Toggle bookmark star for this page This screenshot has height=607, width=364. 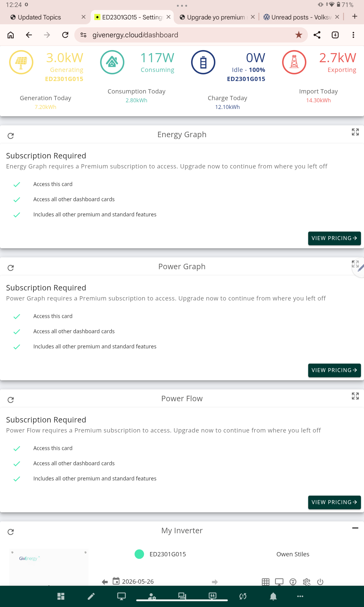[x=299, y=35]
